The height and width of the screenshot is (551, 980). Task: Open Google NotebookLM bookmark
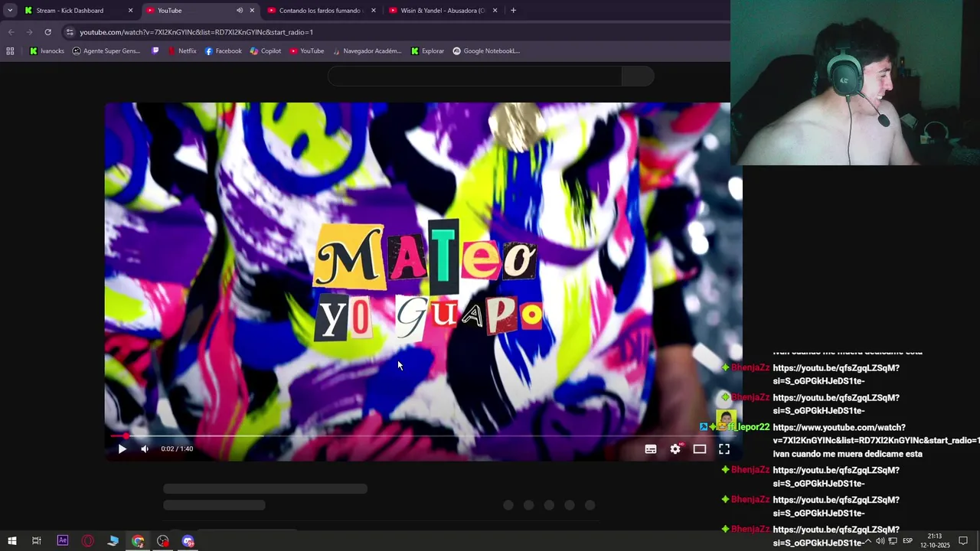(x=486, y=51)
